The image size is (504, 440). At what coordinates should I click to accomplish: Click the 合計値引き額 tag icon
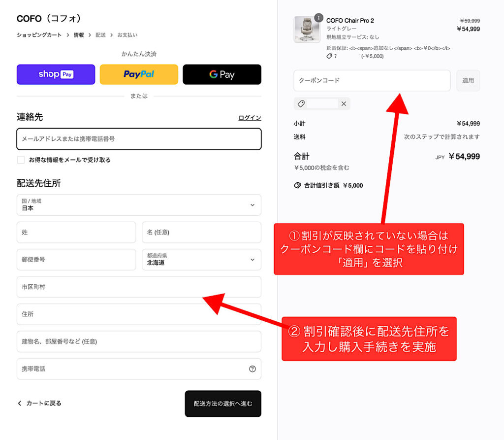coord(297,185)
